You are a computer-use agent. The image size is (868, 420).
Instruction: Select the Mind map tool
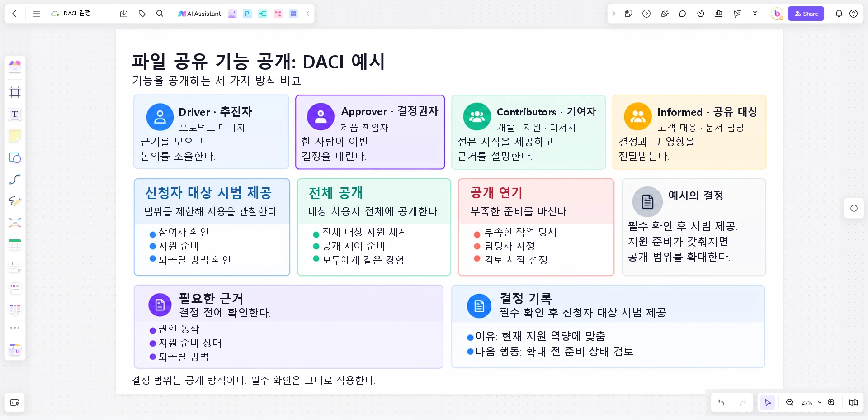point(15,223)
